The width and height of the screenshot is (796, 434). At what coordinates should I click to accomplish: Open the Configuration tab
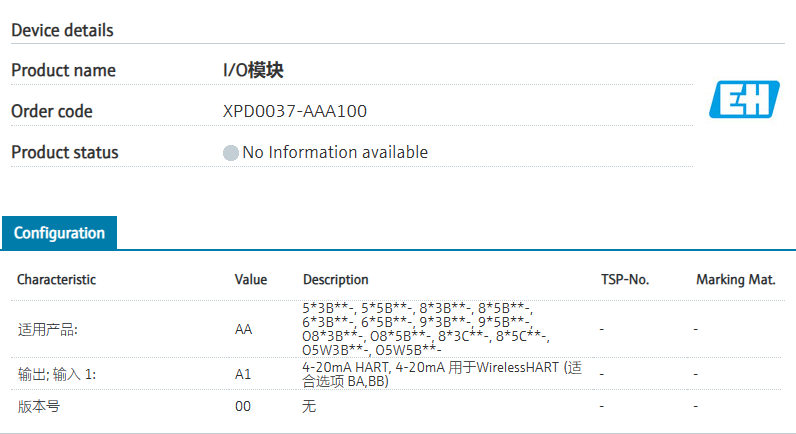point(59,233)
